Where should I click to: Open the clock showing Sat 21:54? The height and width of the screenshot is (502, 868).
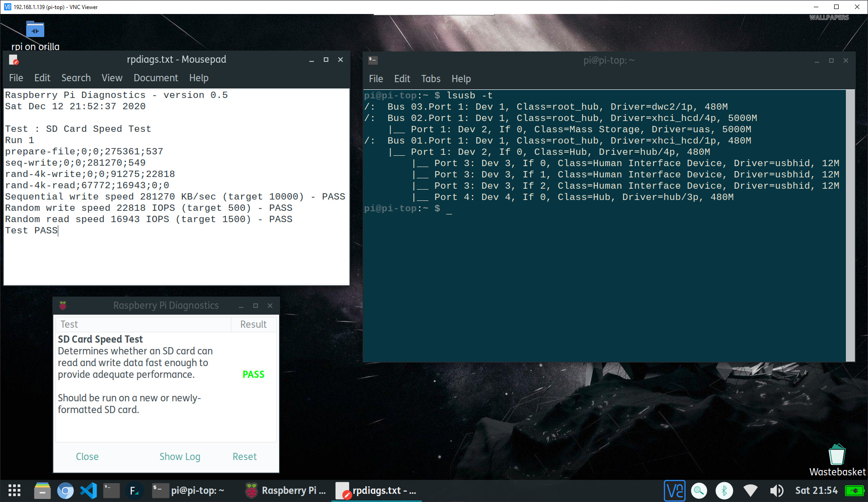[x=816, y=491]
